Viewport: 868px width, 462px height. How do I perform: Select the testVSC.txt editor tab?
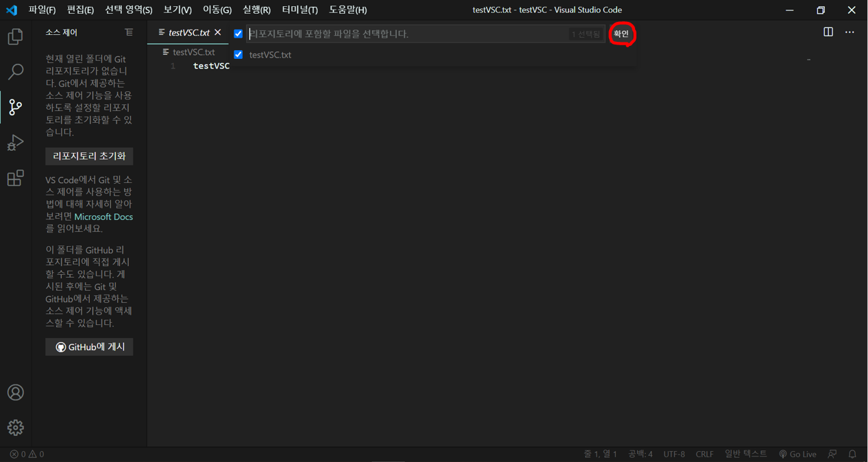click(188, 32)
